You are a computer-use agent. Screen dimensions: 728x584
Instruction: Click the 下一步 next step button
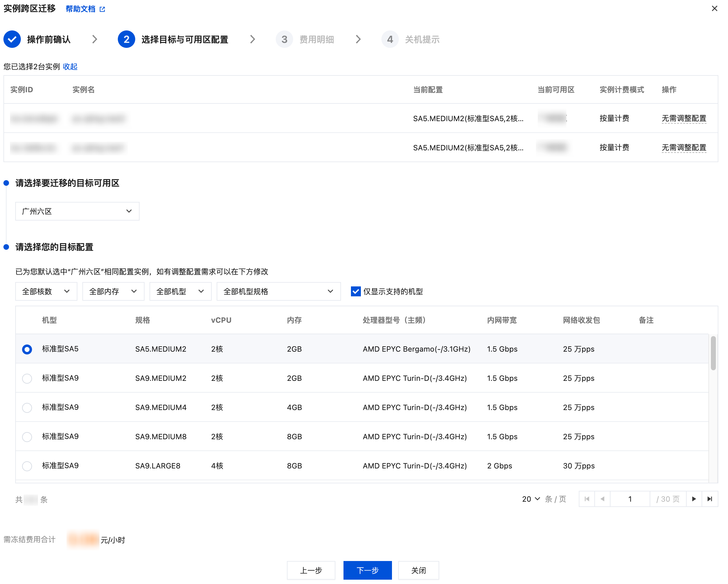367,570
